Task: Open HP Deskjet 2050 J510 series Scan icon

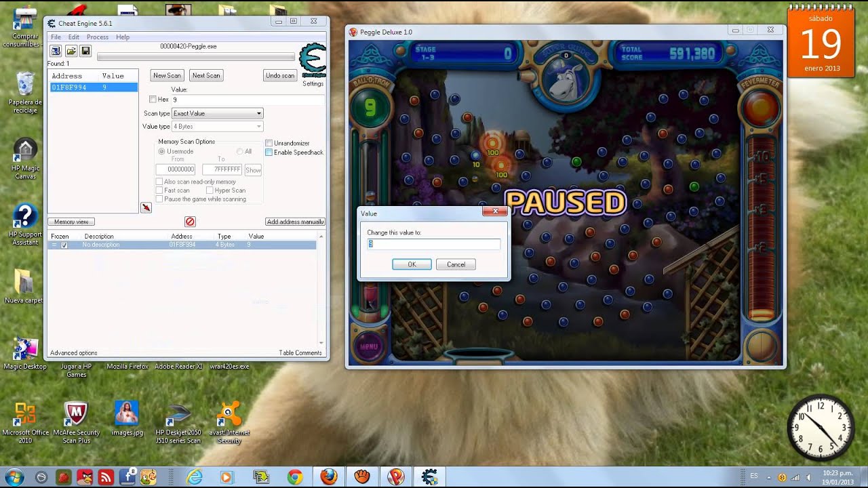Action: pyautogui.click(x=178, y=422)
